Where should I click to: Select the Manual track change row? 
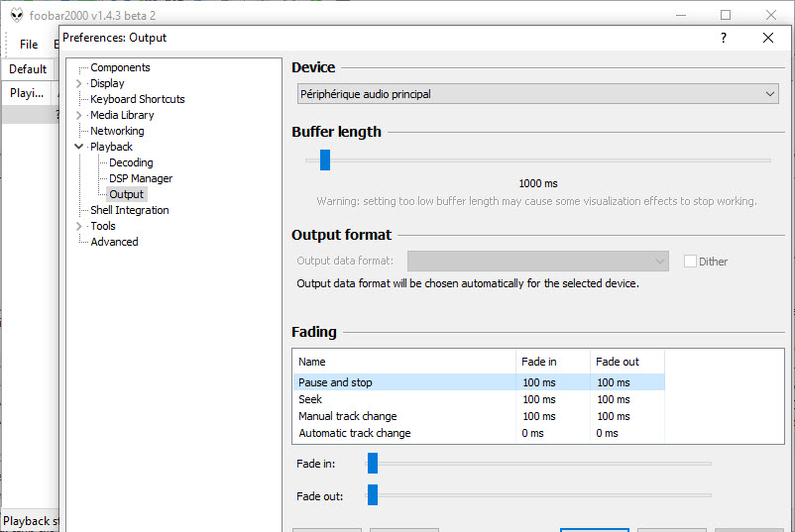(x=479, y=416)
